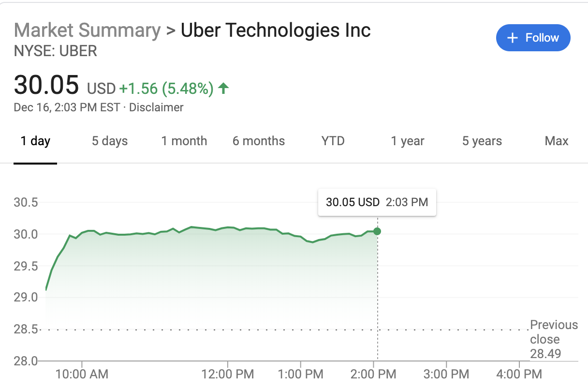Viewport: 588px width, 391px height.
Task: Click the NYSE: UBER ticker label
Action: click(55, 50)
